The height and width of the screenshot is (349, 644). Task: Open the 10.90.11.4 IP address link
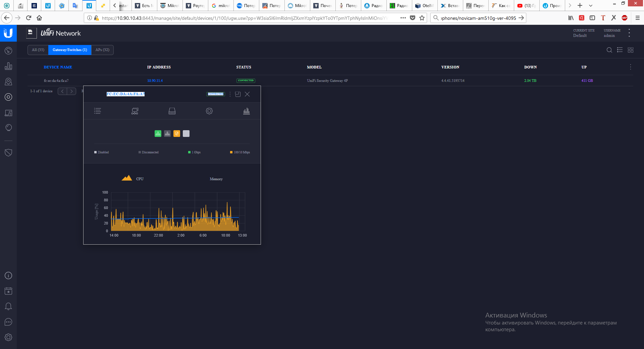point(155,81)
